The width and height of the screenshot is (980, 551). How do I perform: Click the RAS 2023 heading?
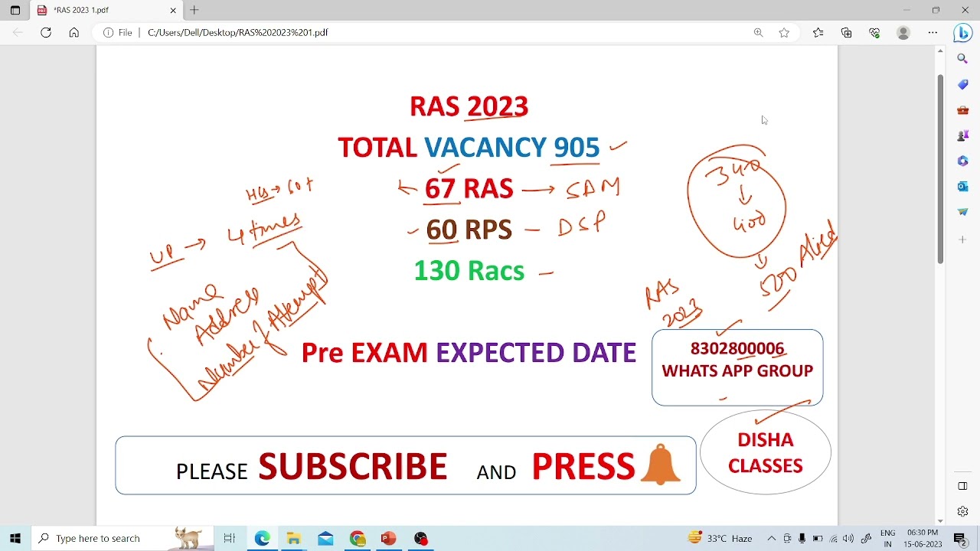(x=469, y=106)
